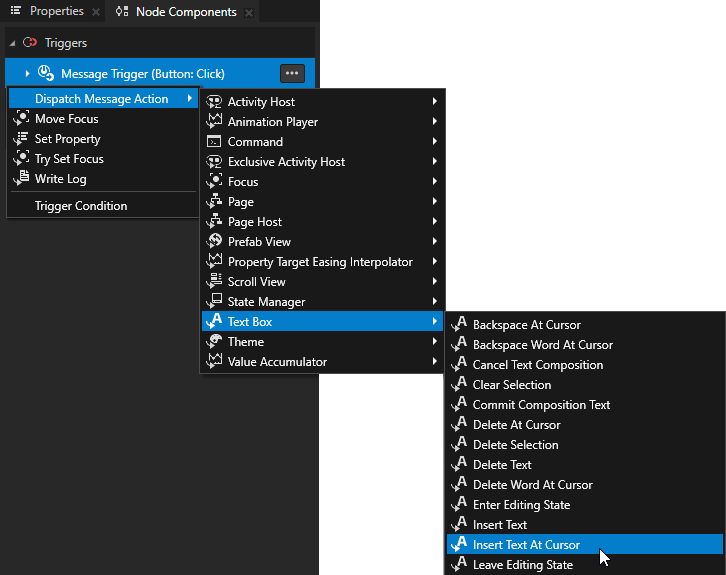Expand the Message Trigger row arrow
Screen dimensions: 726x575
coord(27,74)
